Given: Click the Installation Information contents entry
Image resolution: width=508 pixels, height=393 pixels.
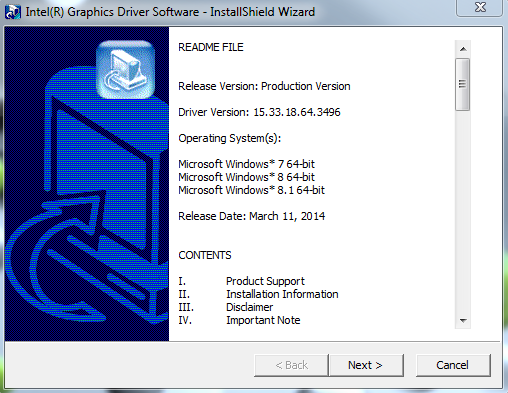Looking at the screenshot, I should click(282, 294).
